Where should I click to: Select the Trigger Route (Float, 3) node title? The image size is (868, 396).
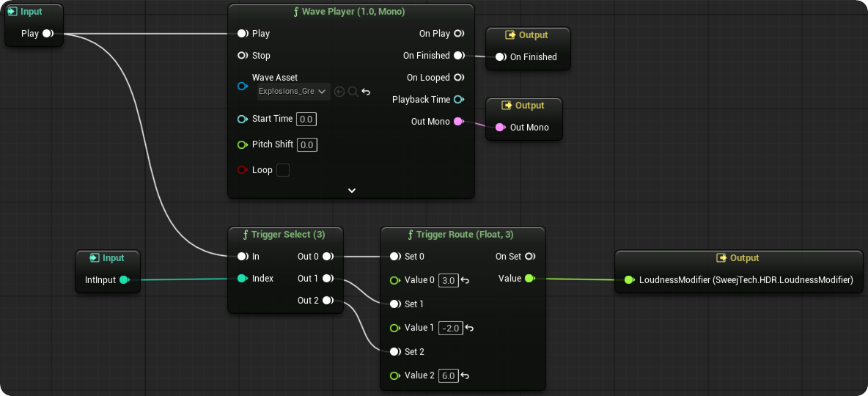coord(460,234)
